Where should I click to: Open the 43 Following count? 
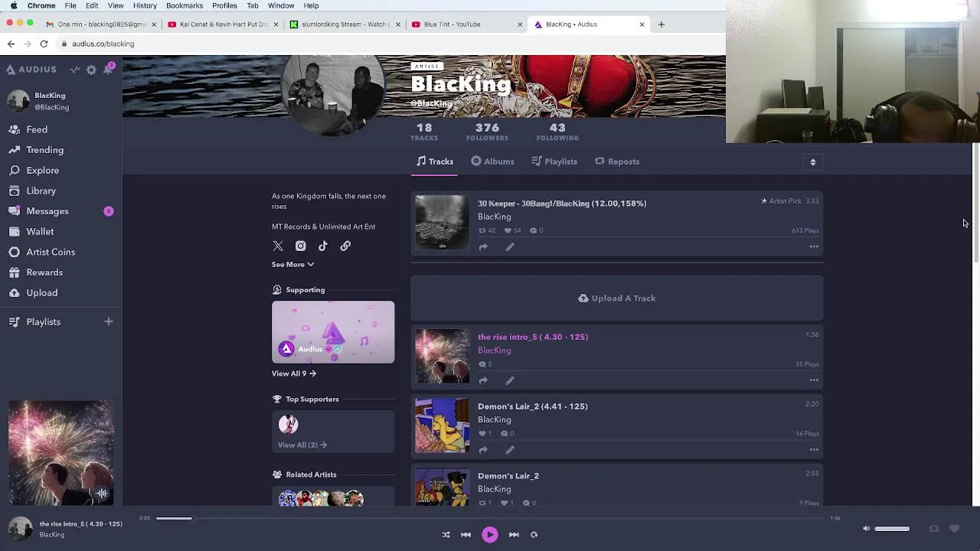tap(557, 132)
